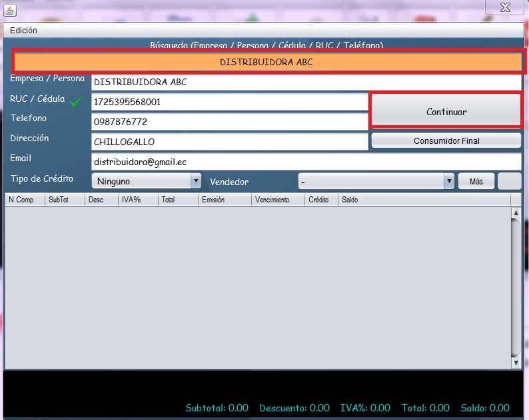Click the Java icon in title bar
Viewport: 529px width, 420px height.
tap(9, 9)
